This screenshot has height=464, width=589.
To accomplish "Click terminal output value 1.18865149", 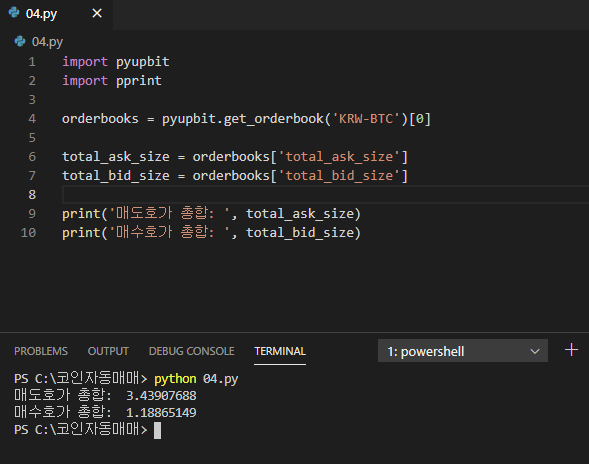I will [x=161, y=413].
